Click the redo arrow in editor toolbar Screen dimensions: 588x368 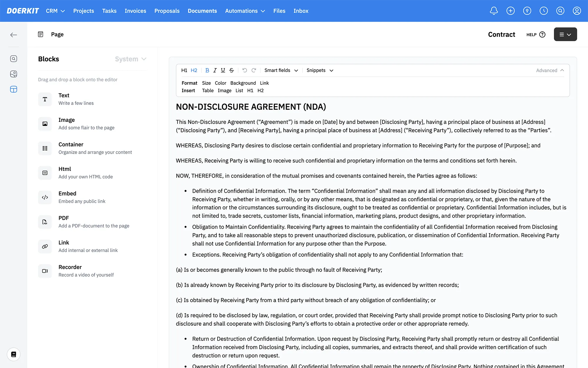[254, 70]
